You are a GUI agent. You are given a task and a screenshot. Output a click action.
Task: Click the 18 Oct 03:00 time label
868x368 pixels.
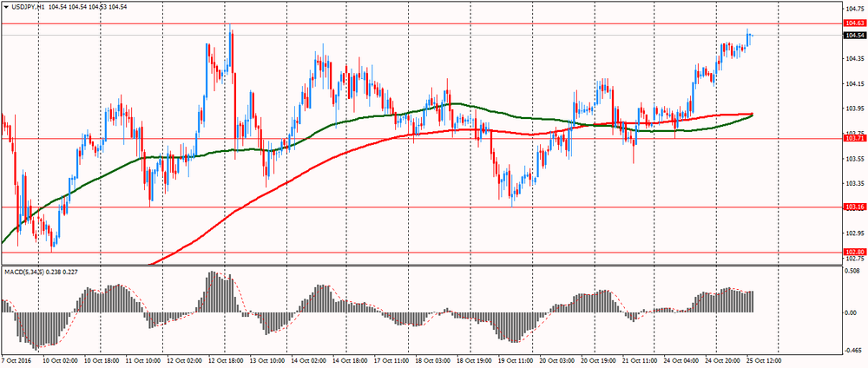[x=431, y=360]
